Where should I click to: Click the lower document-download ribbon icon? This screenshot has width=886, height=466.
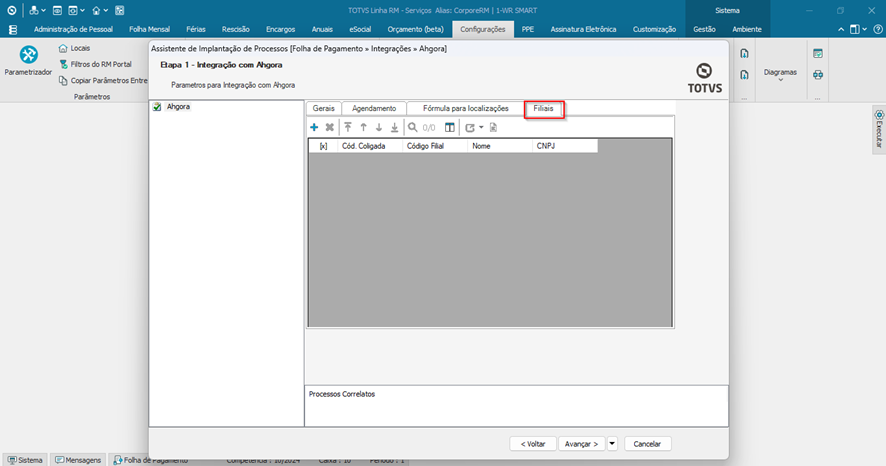[x=745, y=75]
